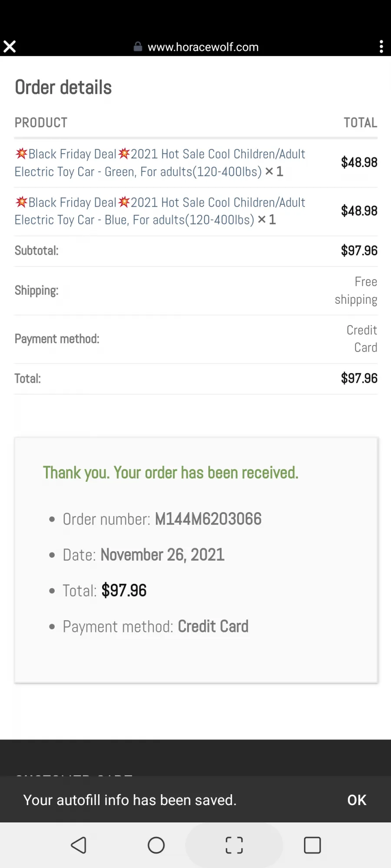Viewport: 391px width, 868px height.
Task: Tap the www.horacewolf.com address text
Action: (203, 47)
